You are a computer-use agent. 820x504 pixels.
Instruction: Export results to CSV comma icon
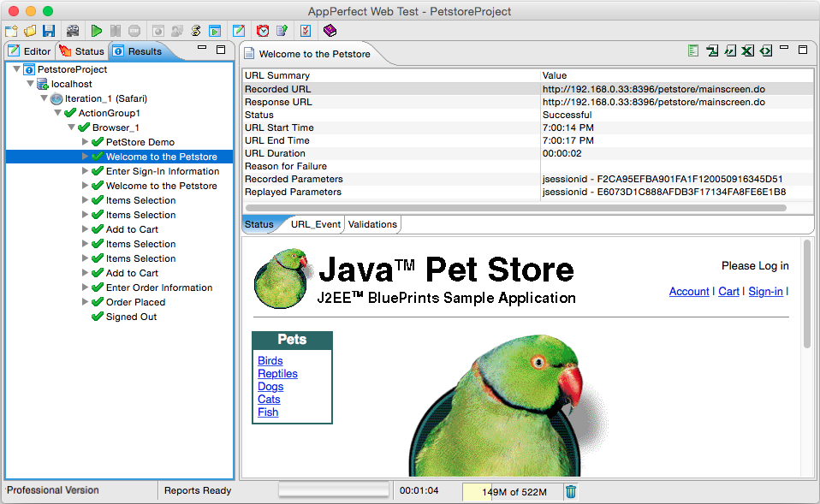(730, 50)
